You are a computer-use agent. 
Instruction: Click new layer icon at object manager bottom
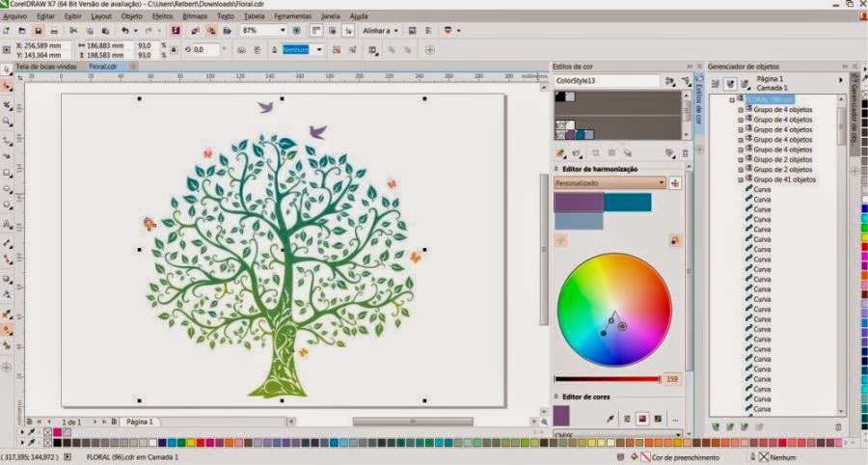[x=716, y=426]
